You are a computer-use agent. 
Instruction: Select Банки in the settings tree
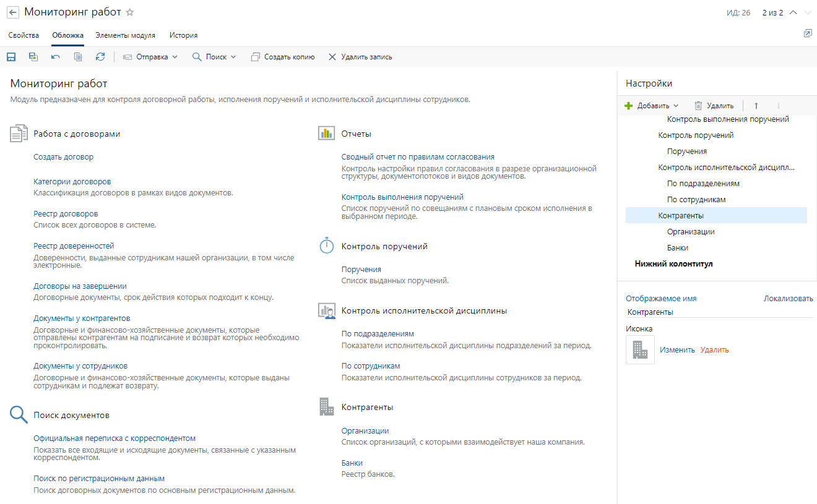click(678, 248)
